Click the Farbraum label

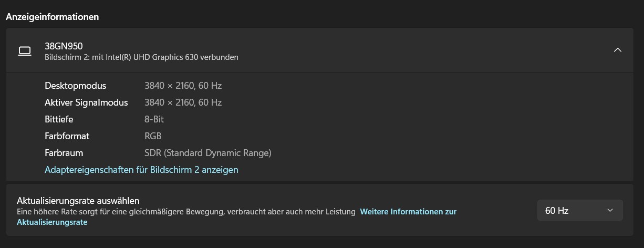coord(64,153)
